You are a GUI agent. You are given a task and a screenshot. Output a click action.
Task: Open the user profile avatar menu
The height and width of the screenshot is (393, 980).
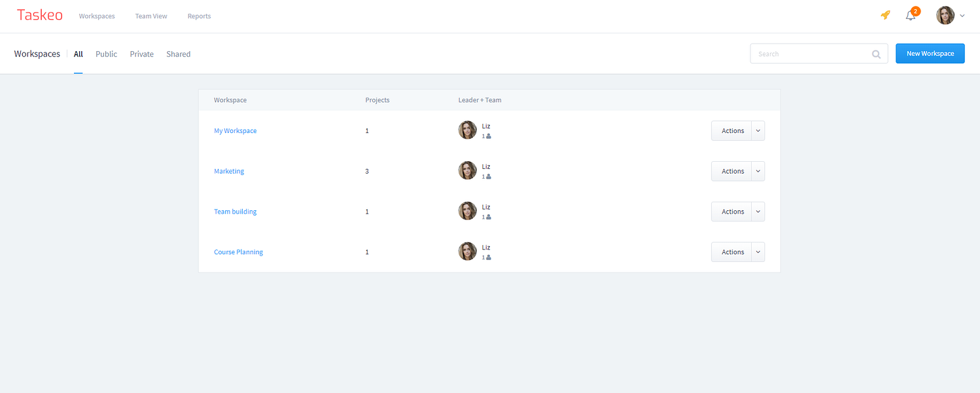pyautogui.click(x=945, y=16)
